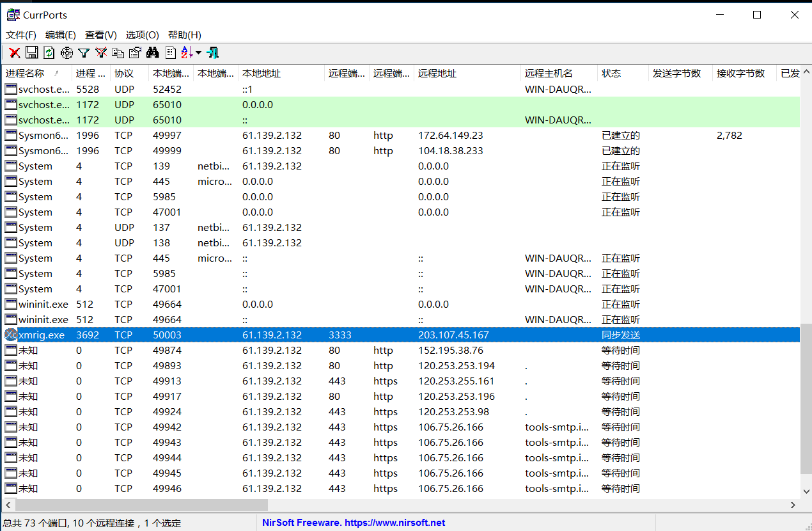Screen dimensions: 812x531
Task: Open the 文件(F) menu
Action: pos(21,35)
